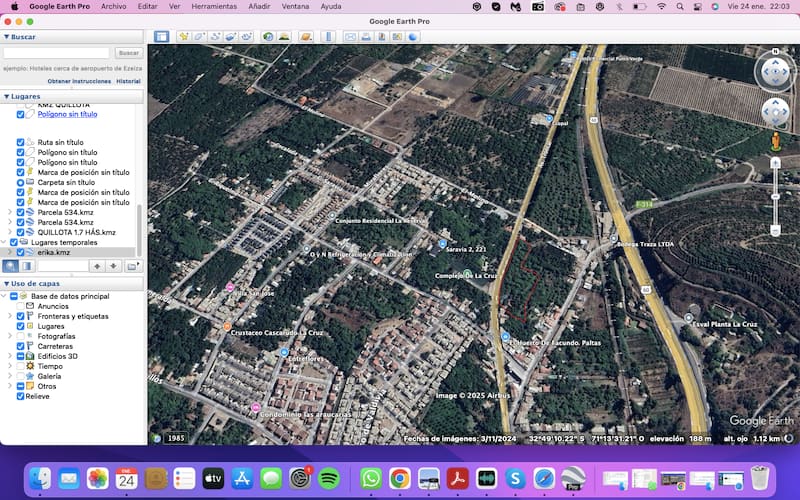The height and width of the screenshot is (500, 800).
Task: Click the zoom-in plus end of zoom slider
Action: pyautogui.click(x=776, y=163)
